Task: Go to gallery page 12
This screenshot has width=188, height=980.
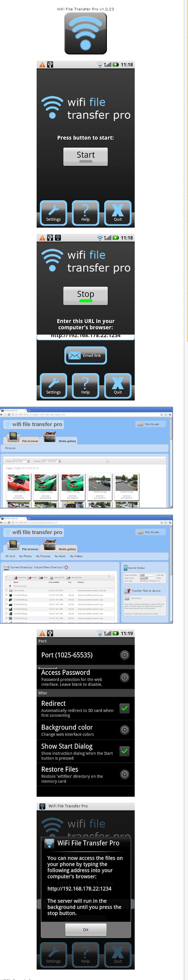Action: point(37,468)
